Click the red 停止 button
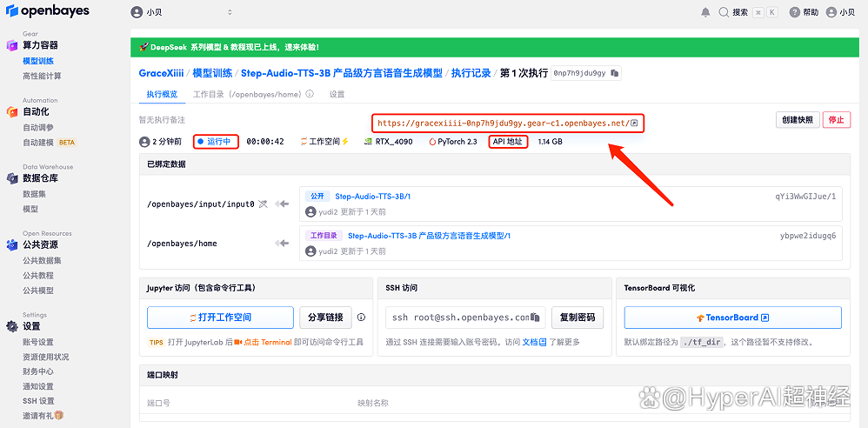 (x=837, y=120)
